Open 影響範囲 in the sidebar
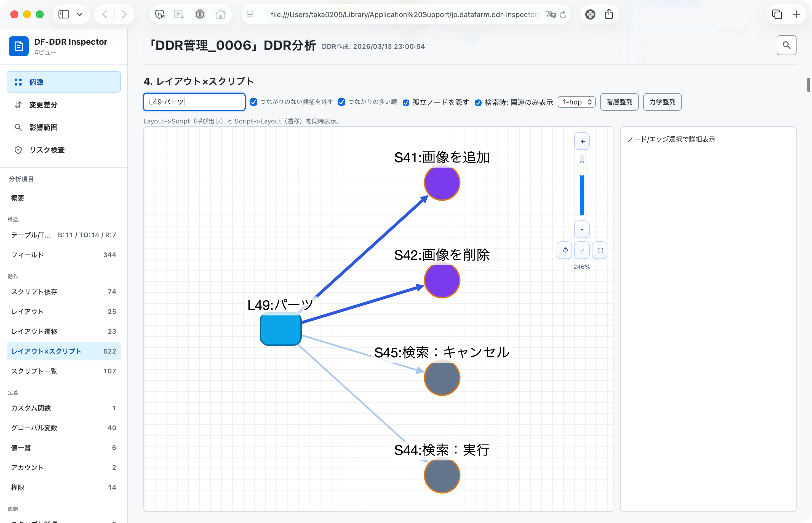The width and height of the screenshot is (812, 523). [x=63, y=127]
